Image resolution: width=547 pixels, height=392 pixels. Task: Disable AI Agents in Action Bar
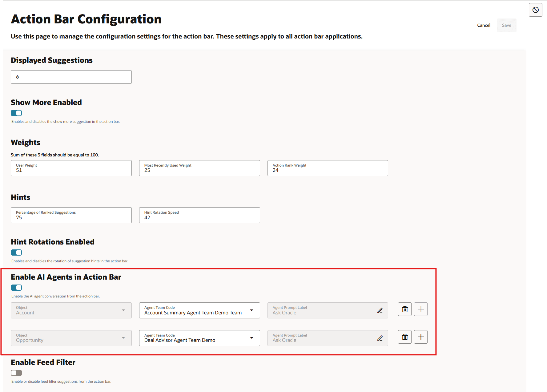click(16, 287)
